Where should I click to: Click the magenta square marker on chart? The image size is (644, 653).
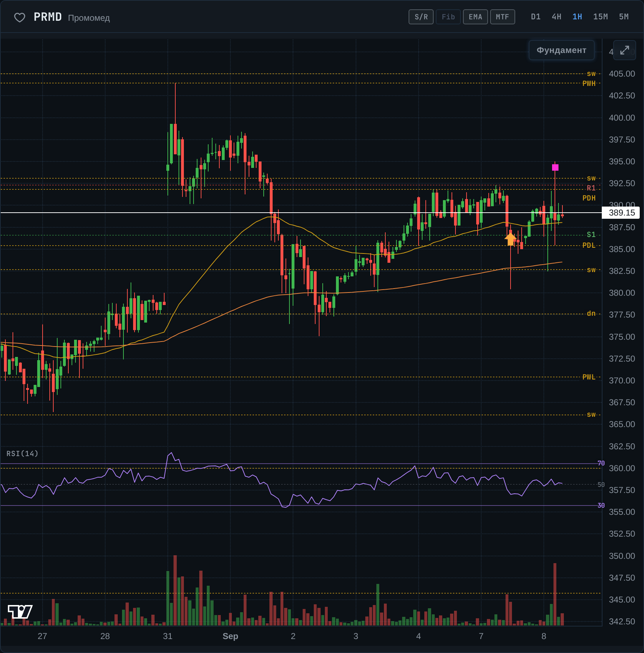(555, 167)
